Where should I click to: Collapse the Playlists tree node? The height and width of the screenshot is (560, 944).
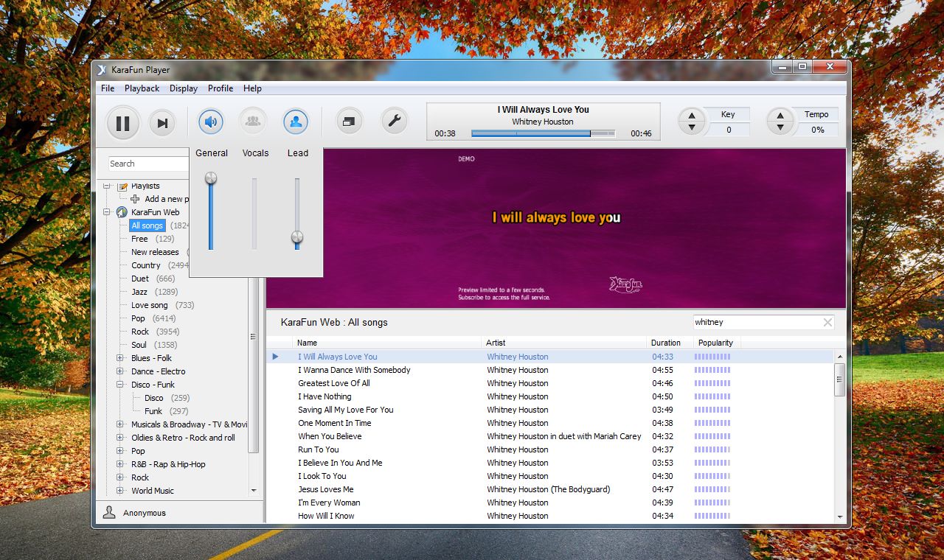click(107, 186)
